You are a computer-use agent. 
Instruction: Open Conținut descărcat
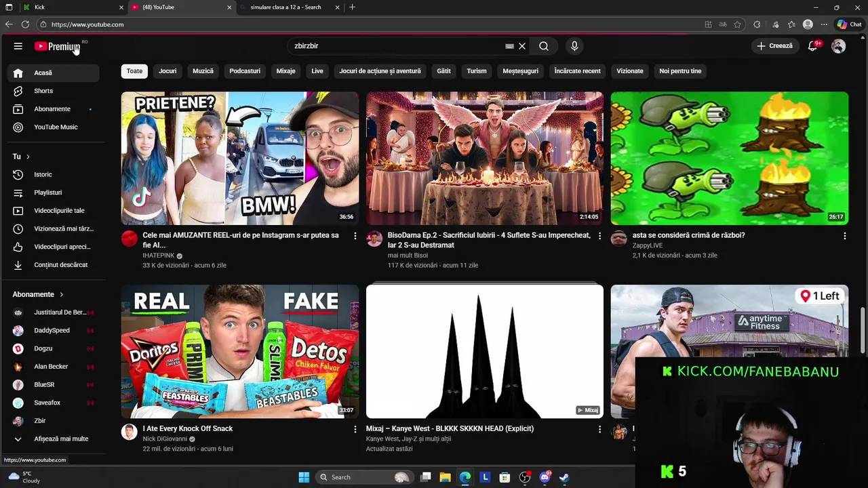54,265
